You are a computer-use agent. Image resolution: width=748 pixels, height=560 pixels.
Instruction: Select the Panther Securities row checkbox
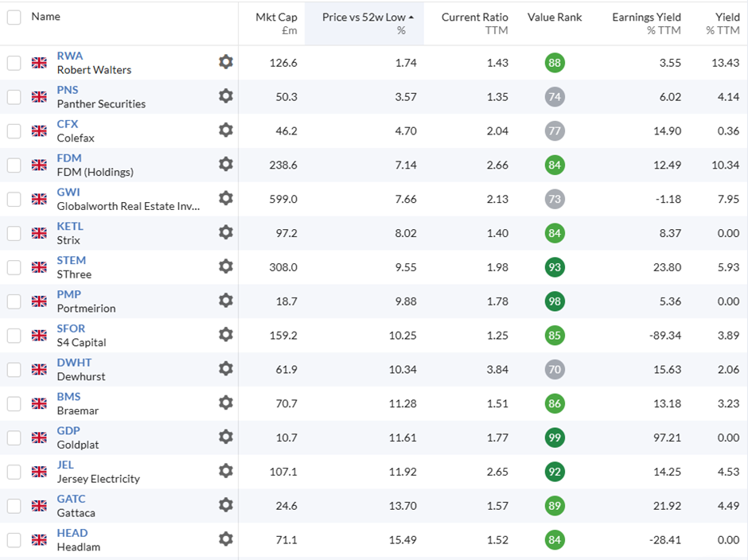pyautogui.click(x=14, y=97)
